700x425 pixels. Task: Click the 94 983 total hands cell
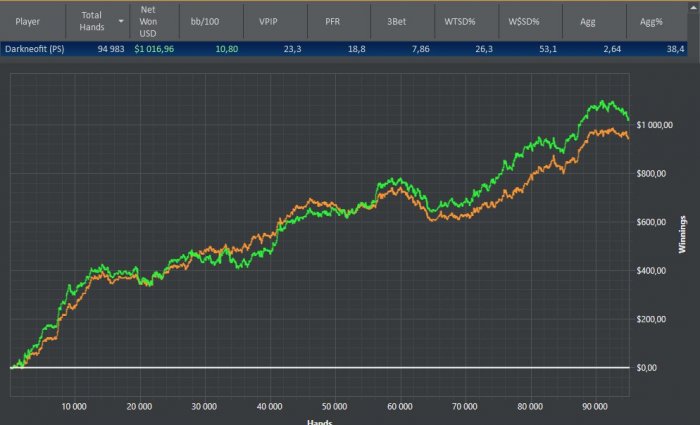coord(104,47)
